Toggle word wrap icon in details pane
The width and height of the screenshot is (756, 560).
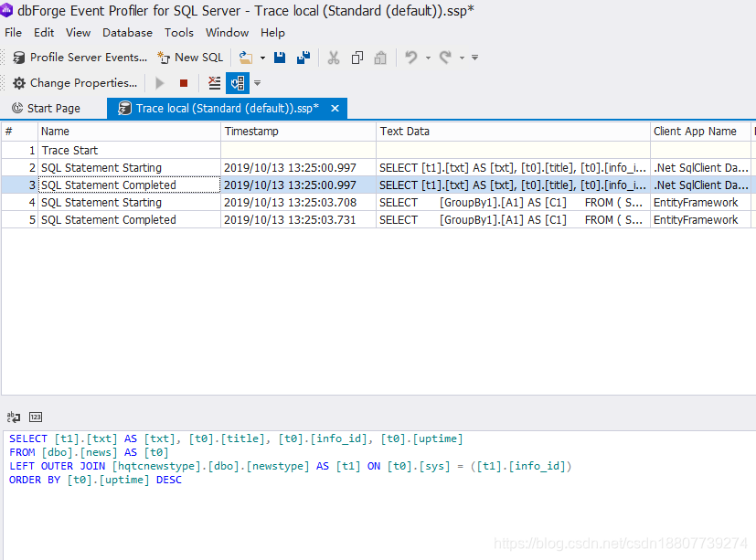14,417
